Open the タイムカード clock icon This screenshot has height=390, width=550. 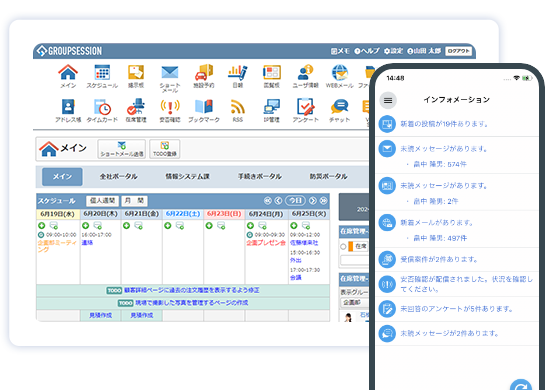(102, 107)
